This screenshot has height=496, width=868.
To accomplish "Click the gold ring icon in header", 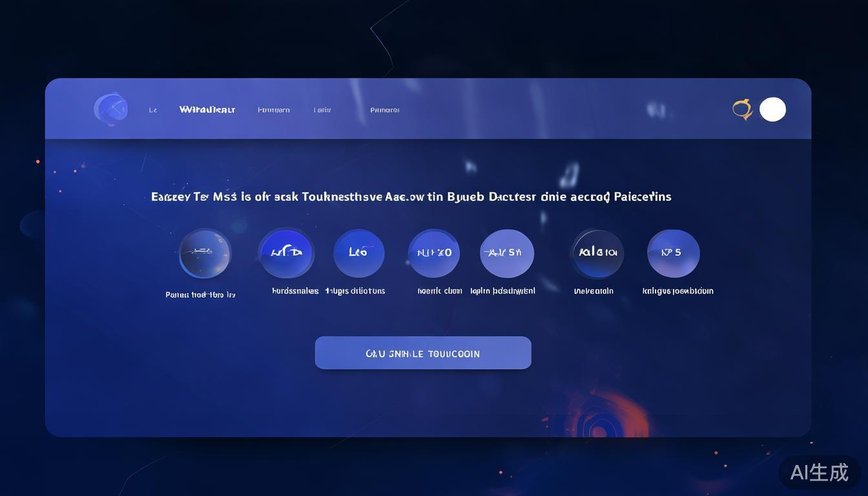I will coord(742,109).
